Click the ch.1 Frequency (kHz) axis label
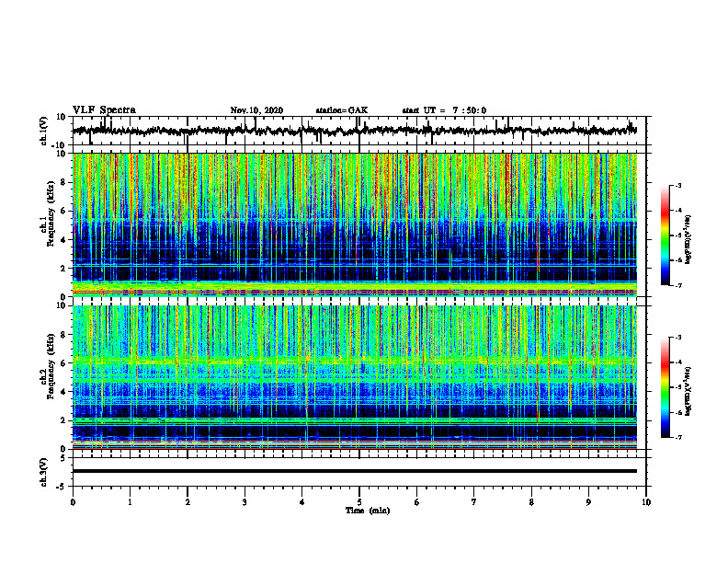The height and width of the screenshot is (563, 728). click(x=48, y=213)
